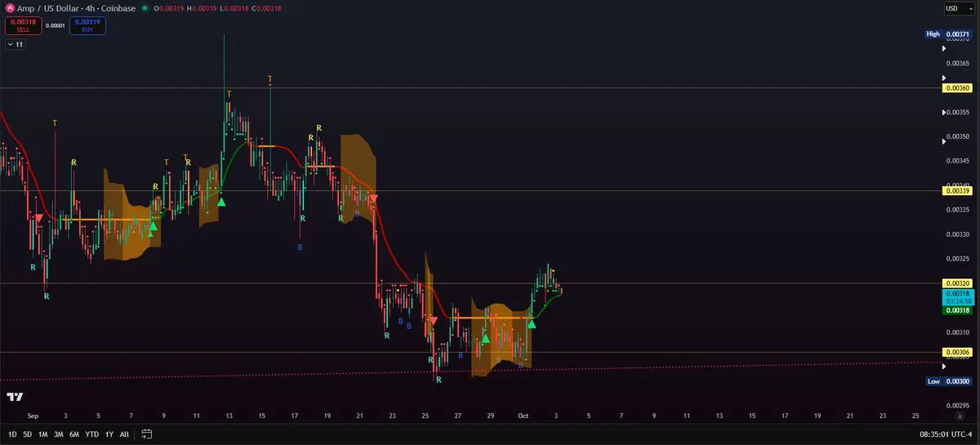
Task: Select the 6M date range
Action: click(x=74, y=434)
